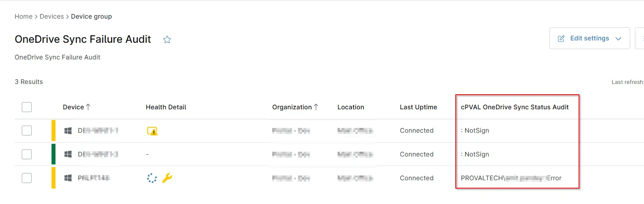Expand the Edit settings dropdown chevron

[618, 38]
